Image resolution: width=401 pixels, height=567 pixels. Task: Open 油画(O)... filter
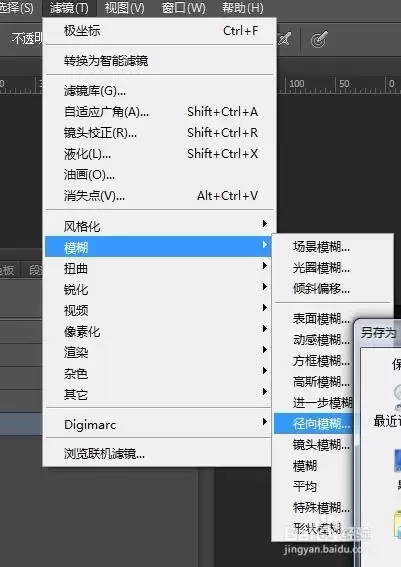159,175
